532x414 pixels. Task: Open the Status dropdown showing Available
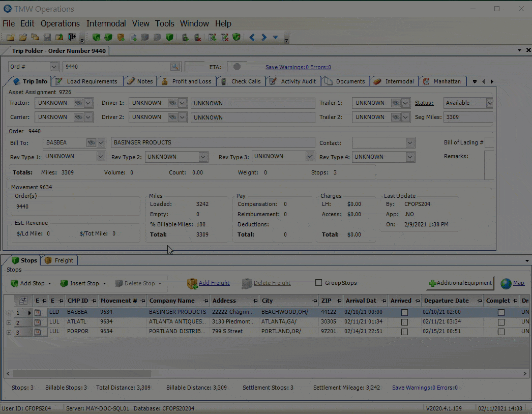tap(489, 103)
